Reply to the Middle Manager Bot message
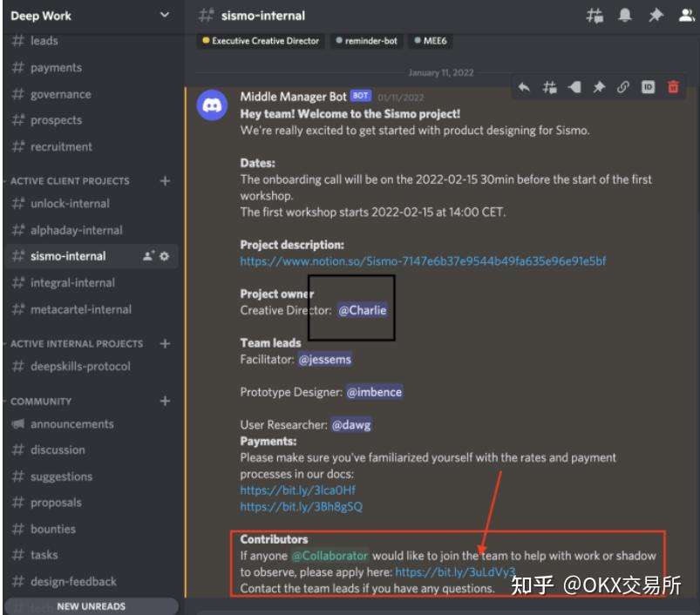The image size is (700, 615). [x=524, y=87]
